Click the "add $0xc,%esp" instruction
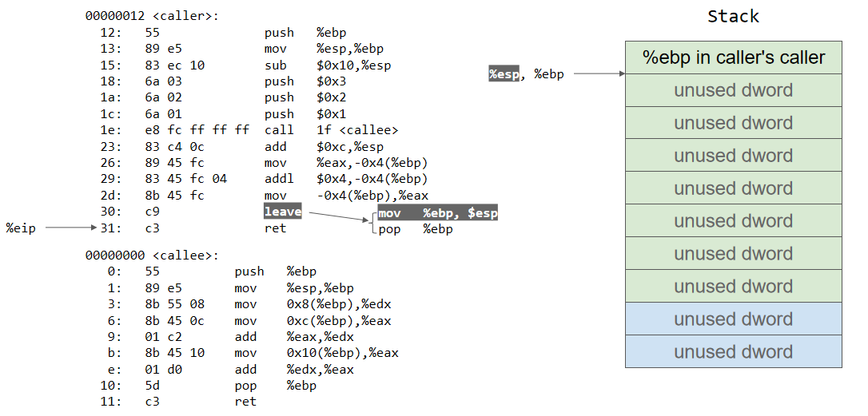The height and width of the screenshot is (416, 868). [324, 147]
